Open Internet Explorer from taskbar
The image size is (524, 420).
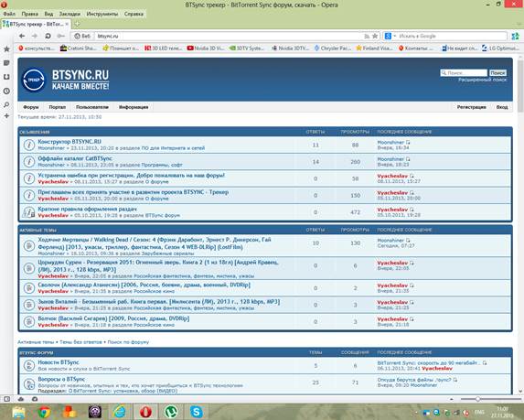coord(120,412)
